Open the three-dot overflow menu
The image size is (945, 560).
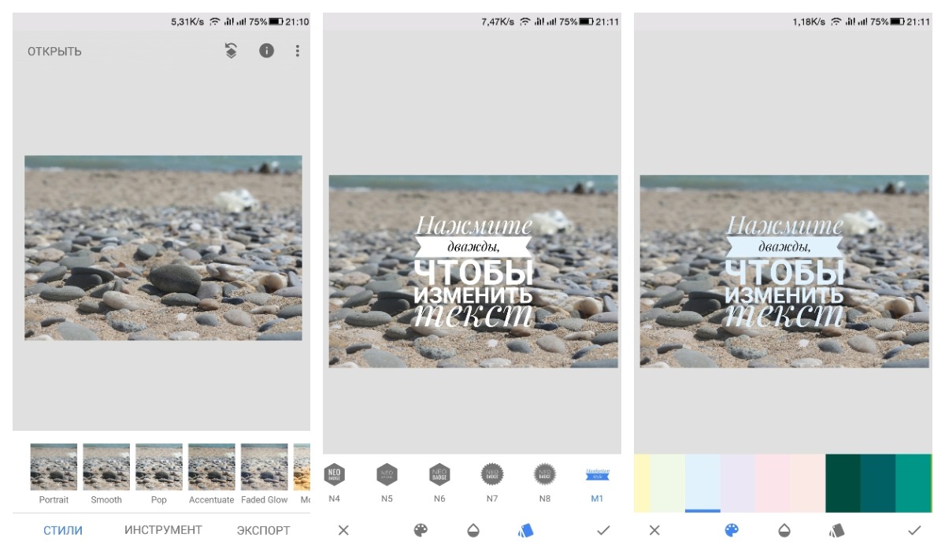click(298, 51)
